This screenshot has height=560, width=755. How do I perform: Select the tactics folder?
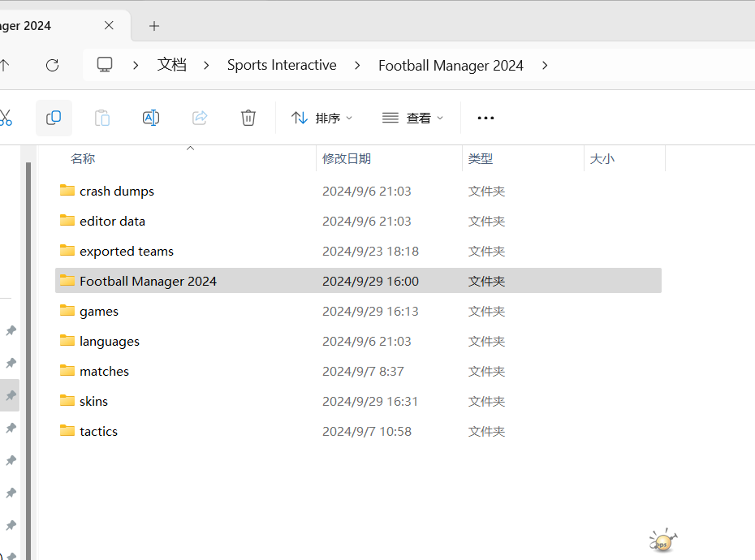(98, 431)
